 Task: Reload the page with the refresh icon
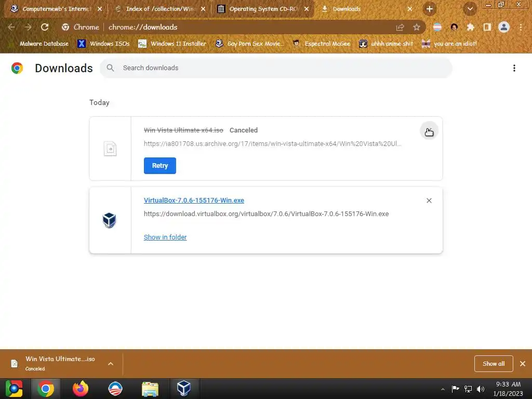pyautogui.click(x=45, y=27)
